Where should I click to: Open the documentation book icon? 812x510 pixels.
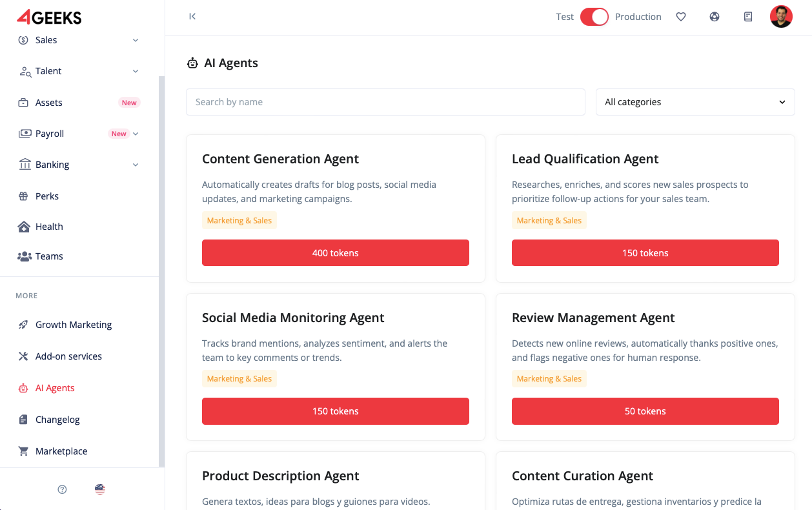[748, 17]
